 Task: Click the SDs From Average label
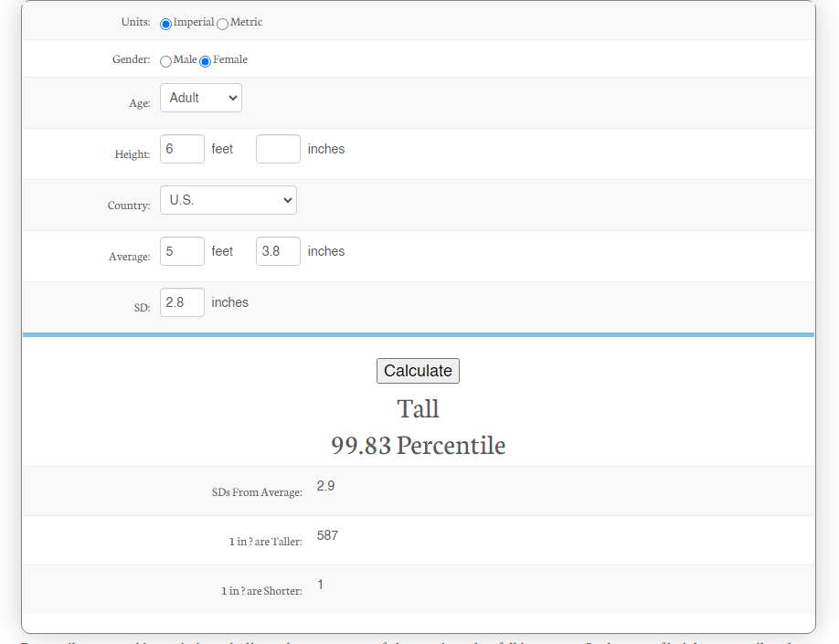257,492
